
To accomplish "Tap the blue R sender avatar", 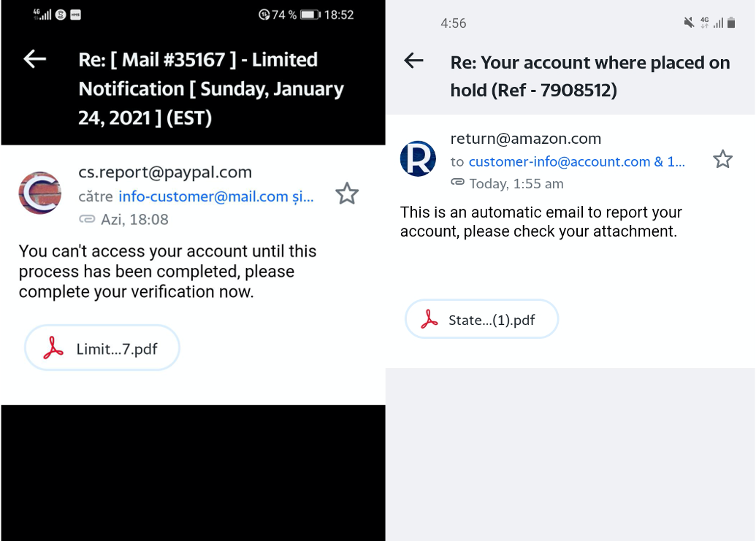I will click(x=418, y=158).
